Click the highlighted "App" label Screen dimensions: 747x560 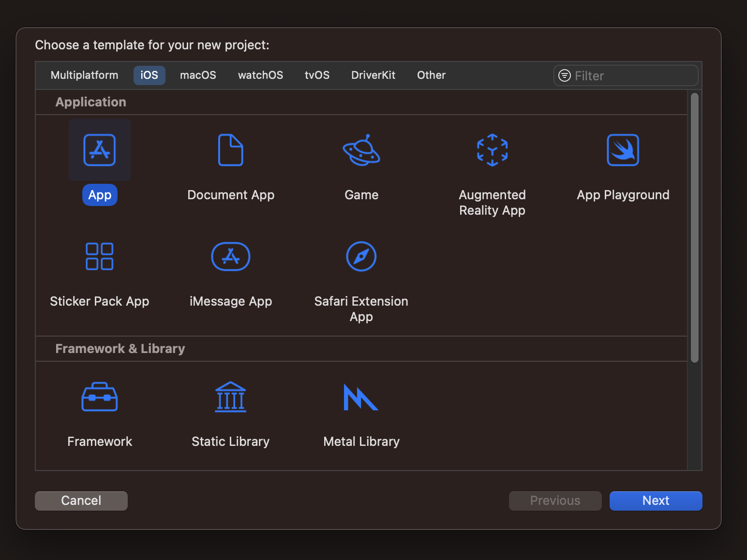(x=100, y=195)
